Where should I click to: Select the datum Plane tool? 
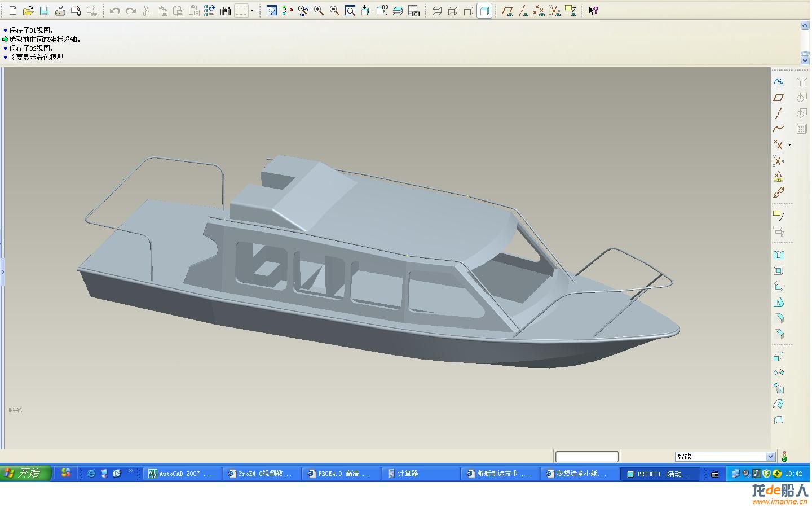pos(779,97)
